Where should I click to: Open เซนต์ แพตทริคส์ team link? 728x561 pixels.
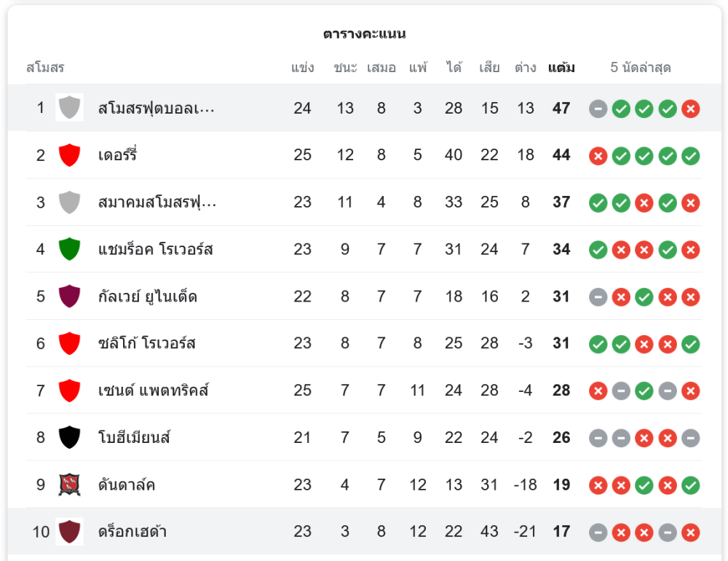[x=154, y=391]
